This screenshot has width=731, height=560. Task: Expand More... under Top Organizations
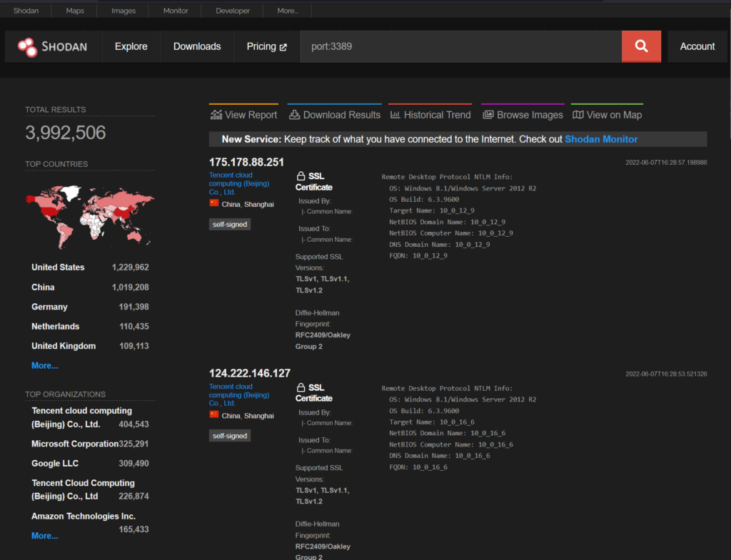45,536
